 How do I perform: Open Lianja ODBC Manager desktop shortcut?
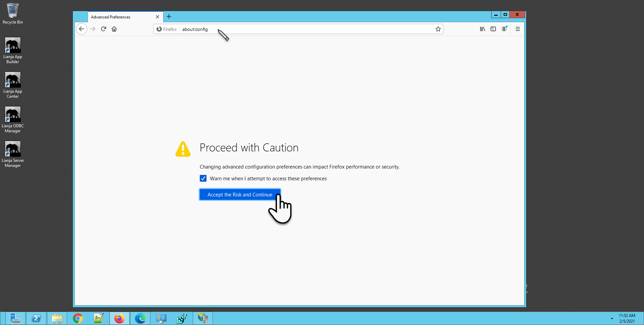tap(13, 120)
